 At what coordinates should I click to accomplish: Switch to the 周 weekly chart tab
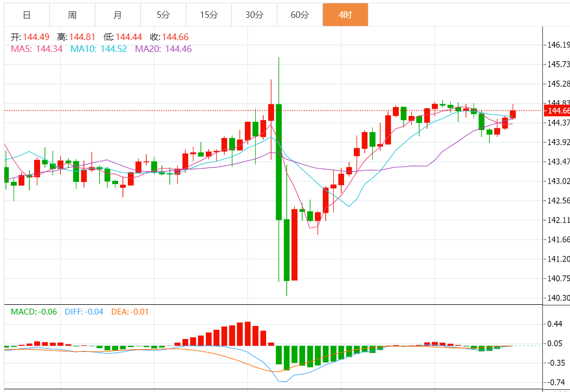pyautogui.click(x=73, y=15)
